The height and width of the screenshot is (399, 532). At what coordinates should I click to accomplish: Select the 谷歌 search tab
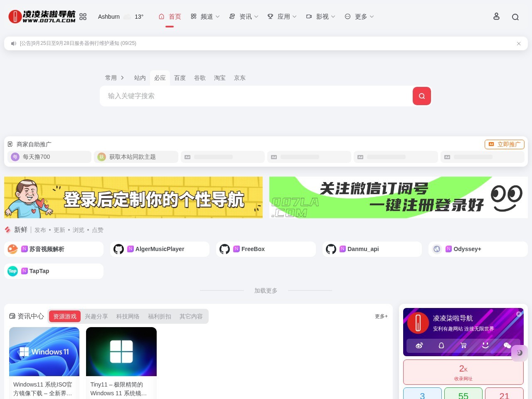click(200, 78)
